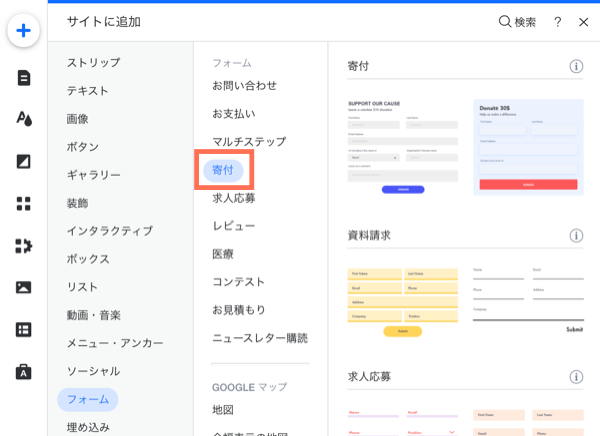Open the puzzle-piece plugins icon
This screenshot has height=436, width=600.
coord(24,246)
